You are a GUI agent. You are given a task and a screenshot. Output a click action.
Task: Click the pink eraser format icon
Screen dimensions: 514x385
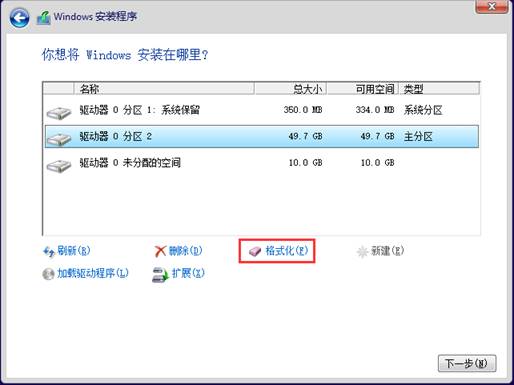pos(255,252)
